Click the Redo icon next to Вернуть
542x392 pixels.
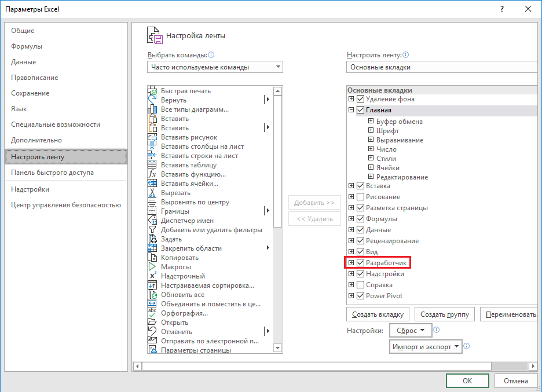pos(152,100)
